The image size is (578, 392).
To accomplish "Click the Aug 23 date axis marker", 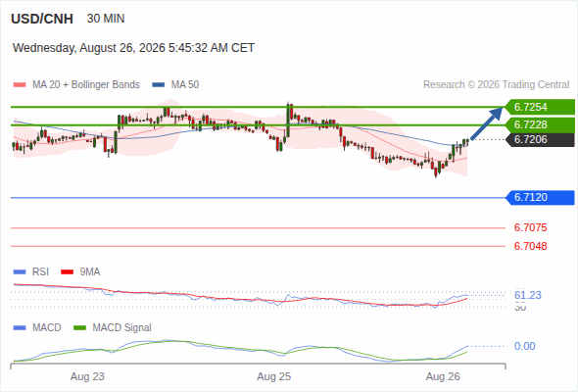I will click(x=87, y=377).
